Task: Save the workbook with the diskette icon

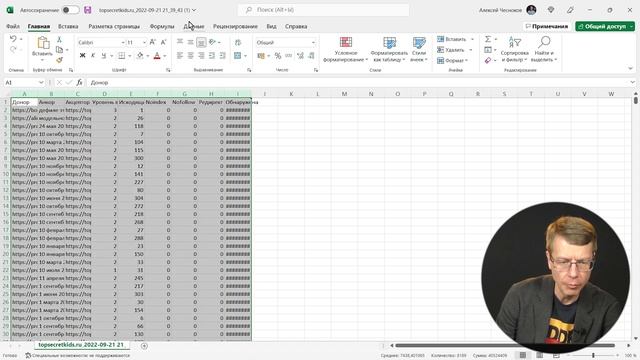Action: click(88, 10)
